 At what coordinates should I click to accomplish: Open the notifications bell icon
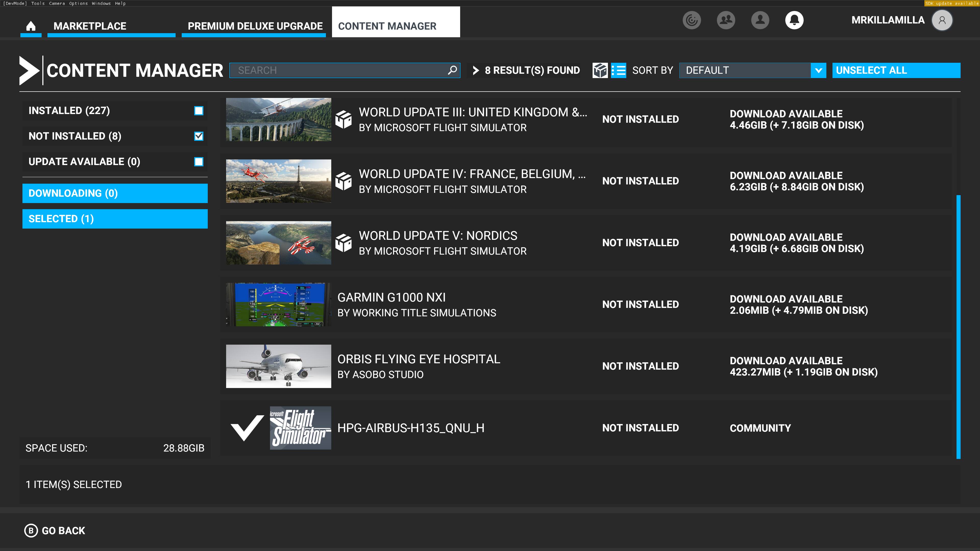coord(794,20)
